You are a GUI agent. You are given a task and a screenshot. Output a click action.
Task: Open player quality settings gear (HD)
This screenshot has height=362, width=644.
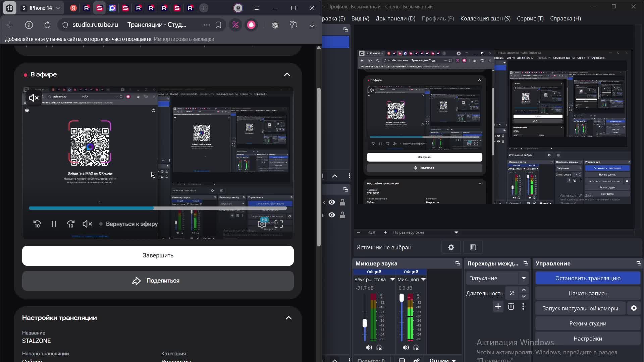pyautogui.click(x=262, y=224)
